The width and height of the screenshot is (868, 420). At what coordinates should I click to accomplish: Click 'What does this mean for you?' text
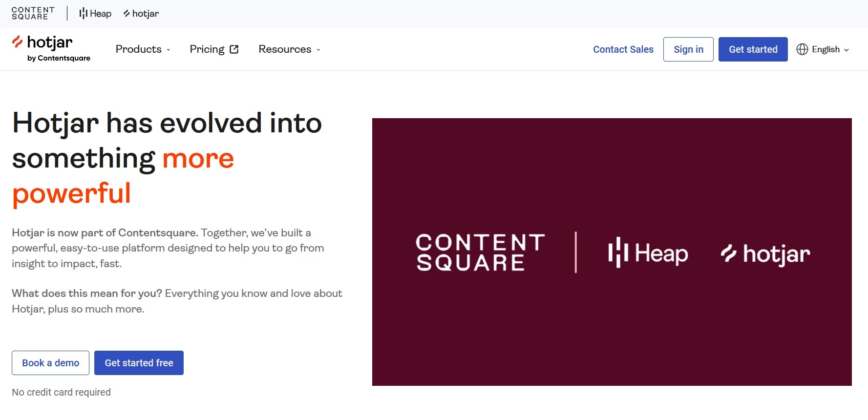pyautogui.click(x=87, y=294)
